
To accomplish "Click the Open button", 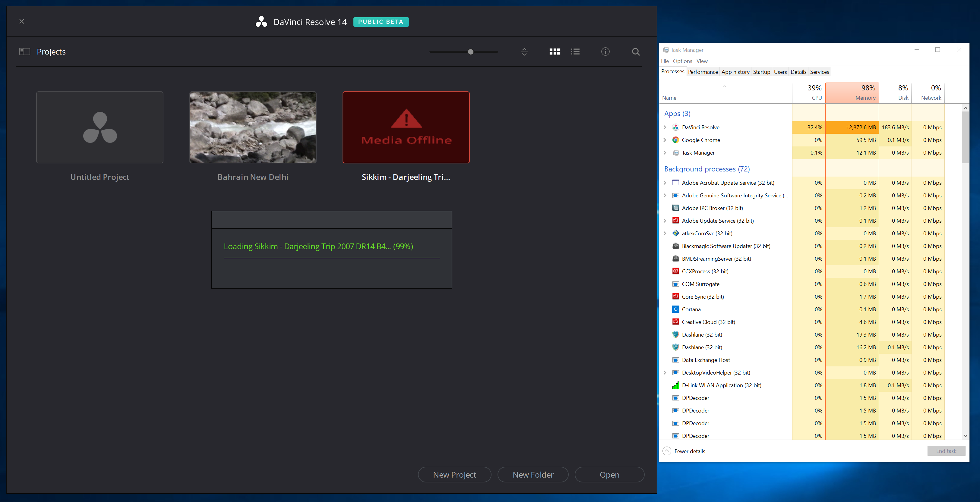I will (x=609, y=475).
